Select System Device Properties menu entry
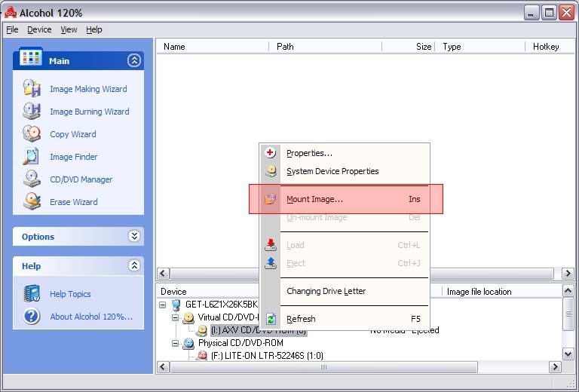Viewport: 579px width, 392px height. tap(346, 171)
